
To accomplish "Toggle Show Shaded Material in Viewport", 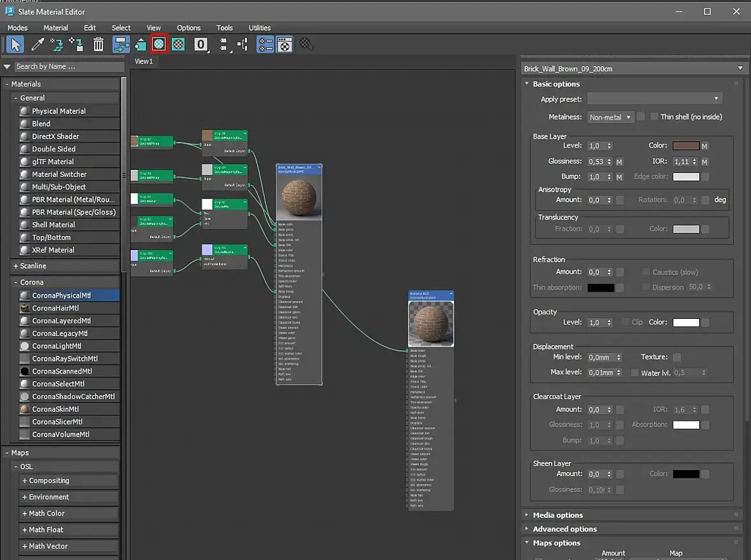I will coord(159,44).
